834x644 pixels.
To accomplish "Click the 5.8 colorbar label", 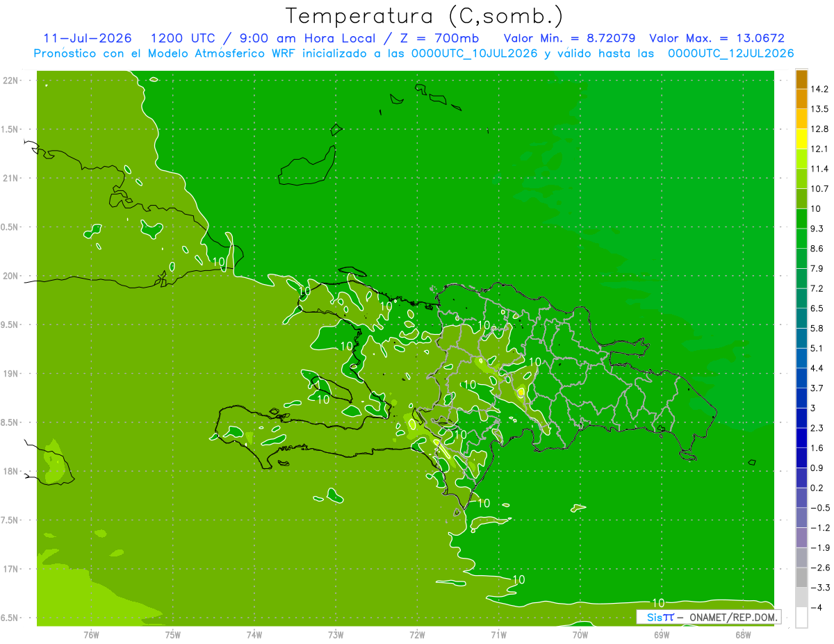I will click(817, 328).
